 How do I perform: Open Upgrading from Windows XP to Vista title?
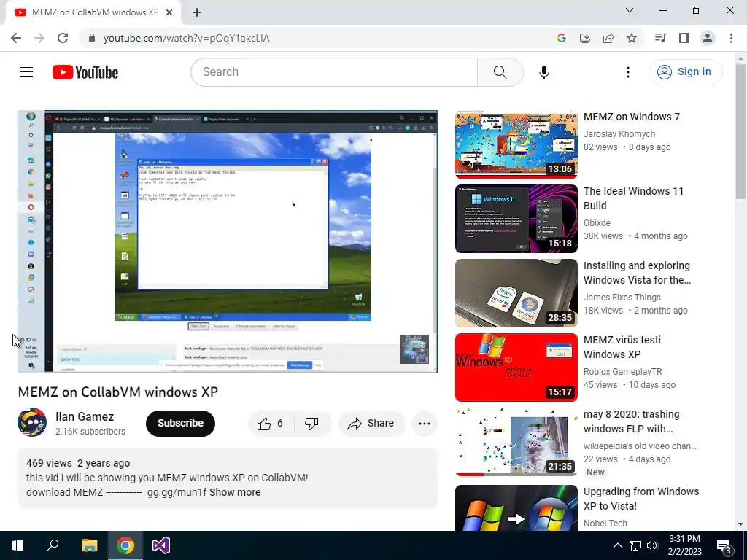641,499
